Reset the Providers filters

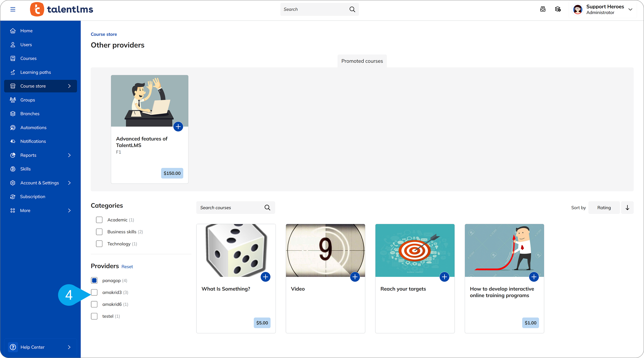click(127, 266)
